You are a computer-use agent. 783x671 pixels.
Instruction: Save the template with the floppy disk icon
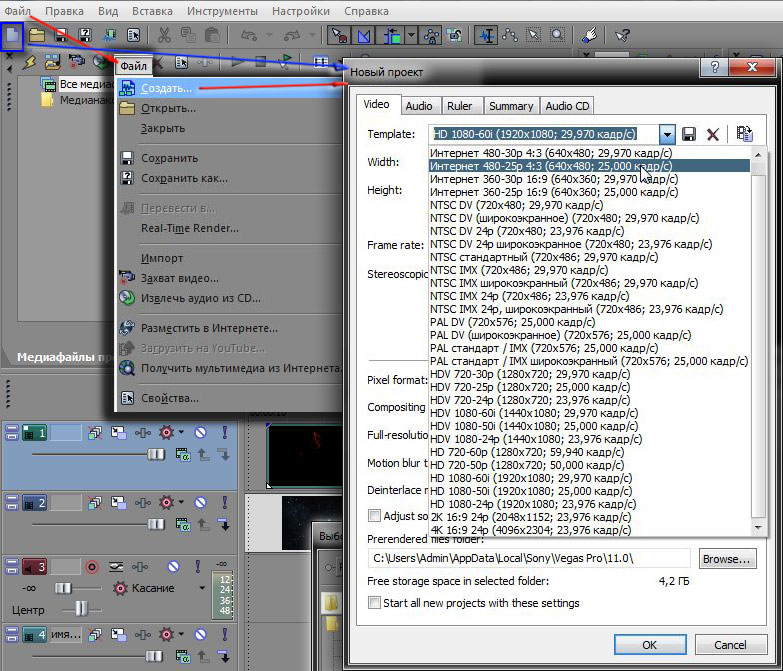coord(689,134)
